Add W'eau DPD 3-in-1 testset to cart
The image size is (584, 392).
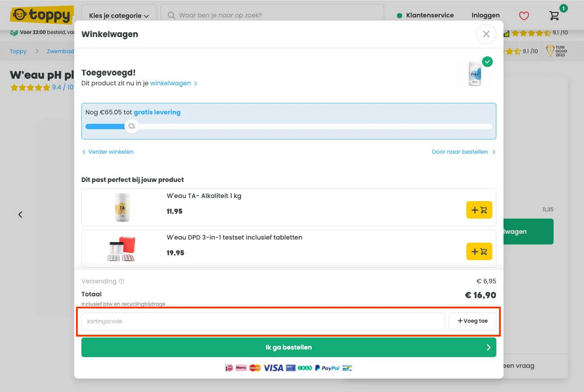point(479,252)
